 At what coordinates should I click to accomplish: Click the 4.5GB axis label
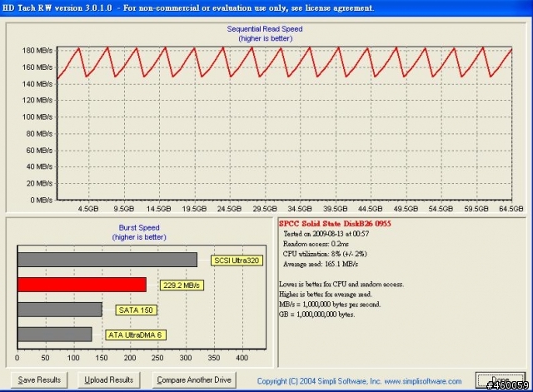click(88, 209)
